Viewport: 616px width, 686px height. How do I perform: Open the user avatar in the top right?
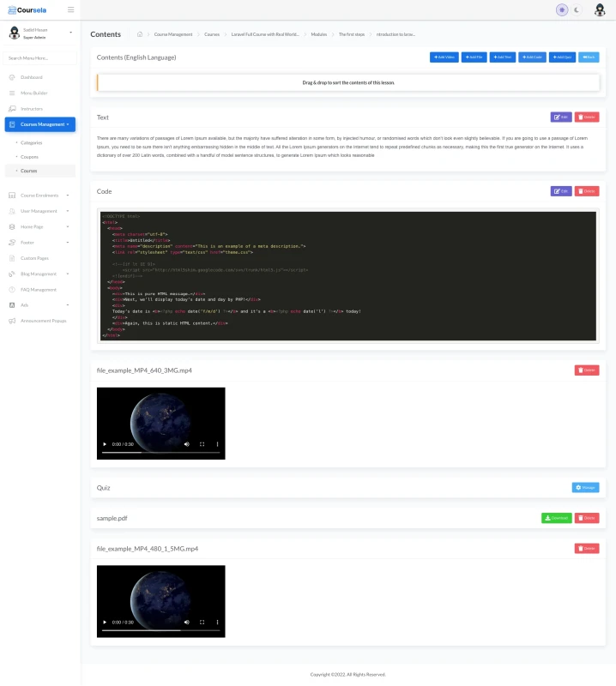(599, 10)
